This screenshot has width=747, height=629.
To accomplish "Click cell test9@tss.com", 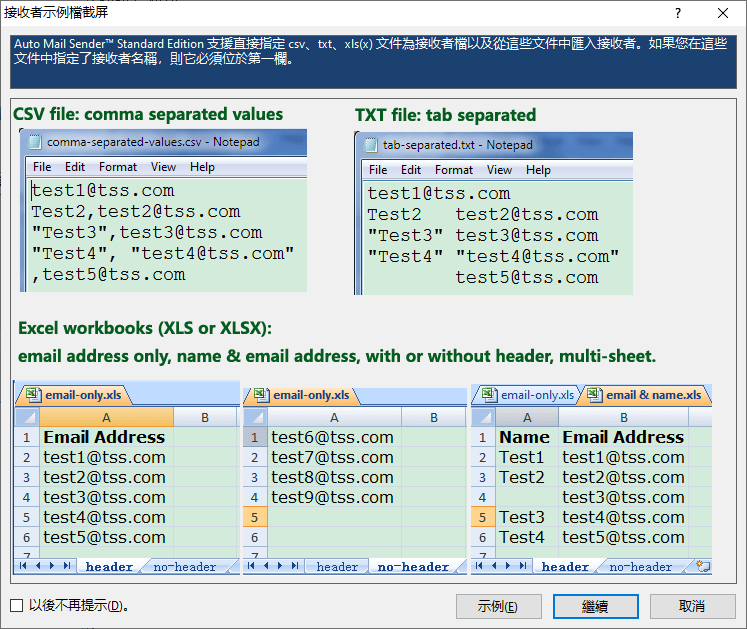I will click(334, 497).
